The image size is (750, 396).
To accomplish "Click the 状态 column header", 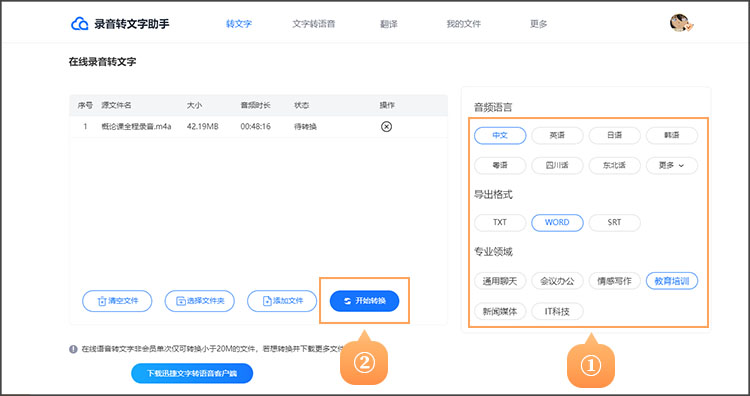I will (301, 105).
